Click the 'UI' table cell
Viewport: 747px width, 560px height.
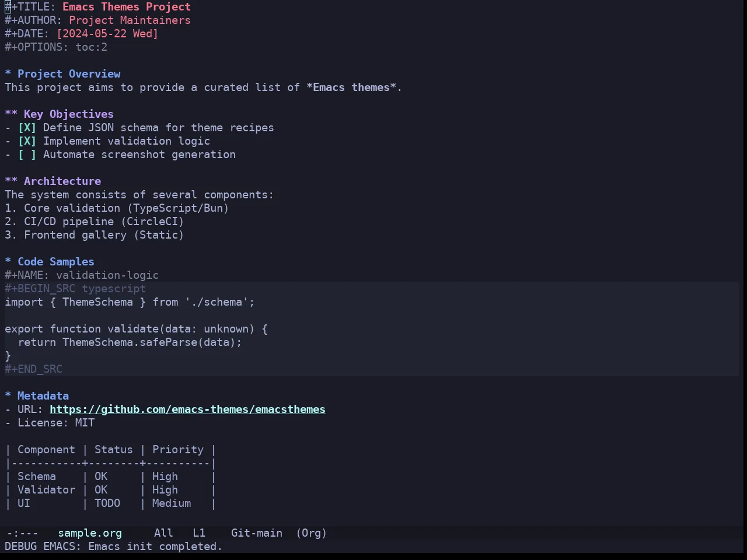[x=24, y=503]
